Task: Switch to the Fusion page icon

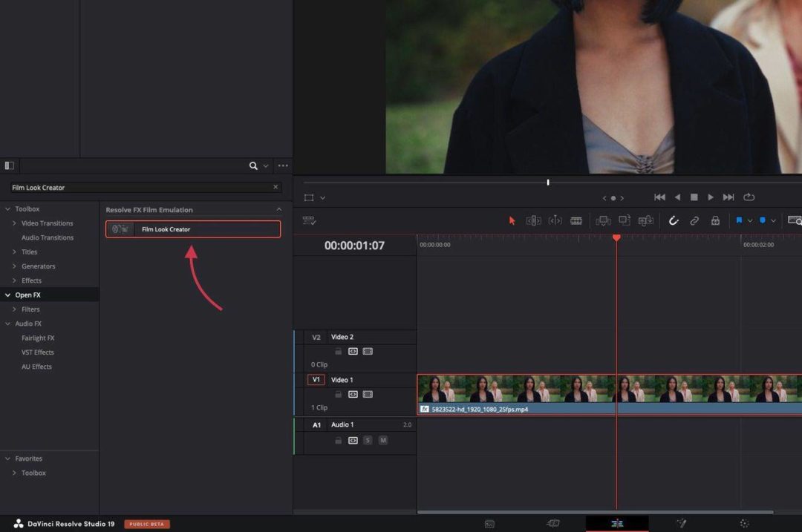Action: pyautogui.click(x=683, y=523)
